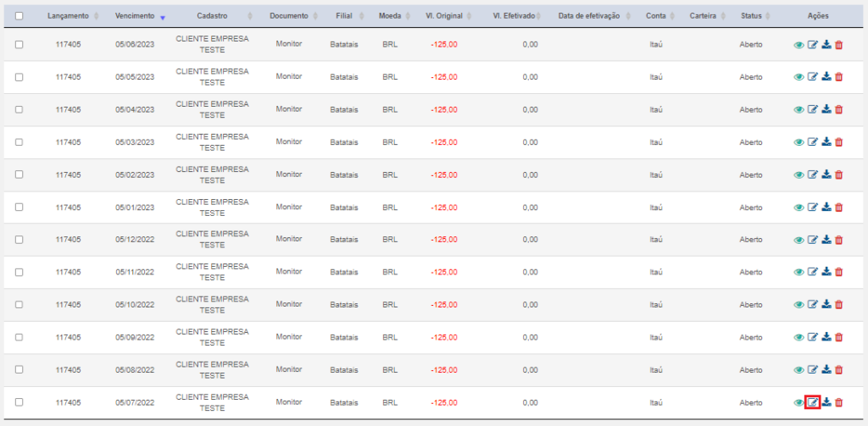Show details of entry due 05/09/2022
This screenshot has width=868, height=426.
[x=798, y=338]
